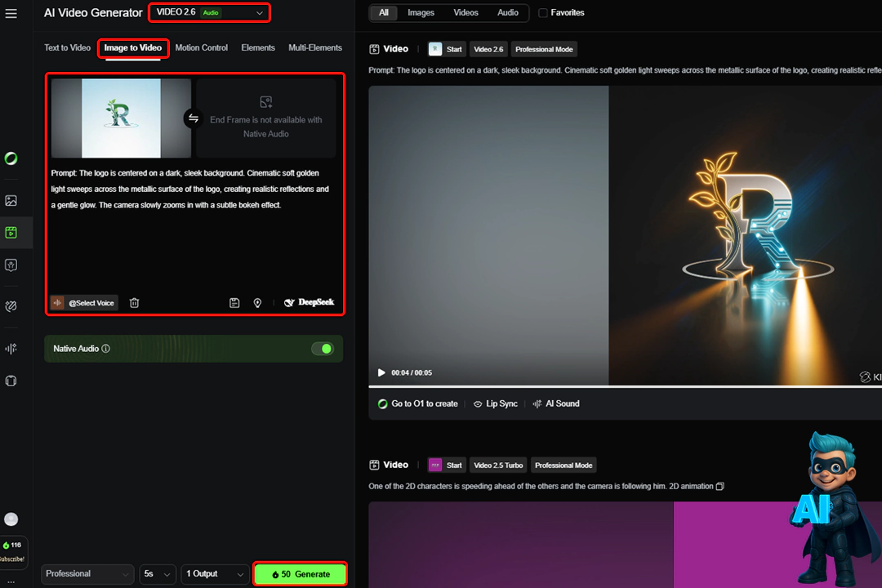Switch to the Text to Video tab
The image size is (882, 588).
(67, 48)
